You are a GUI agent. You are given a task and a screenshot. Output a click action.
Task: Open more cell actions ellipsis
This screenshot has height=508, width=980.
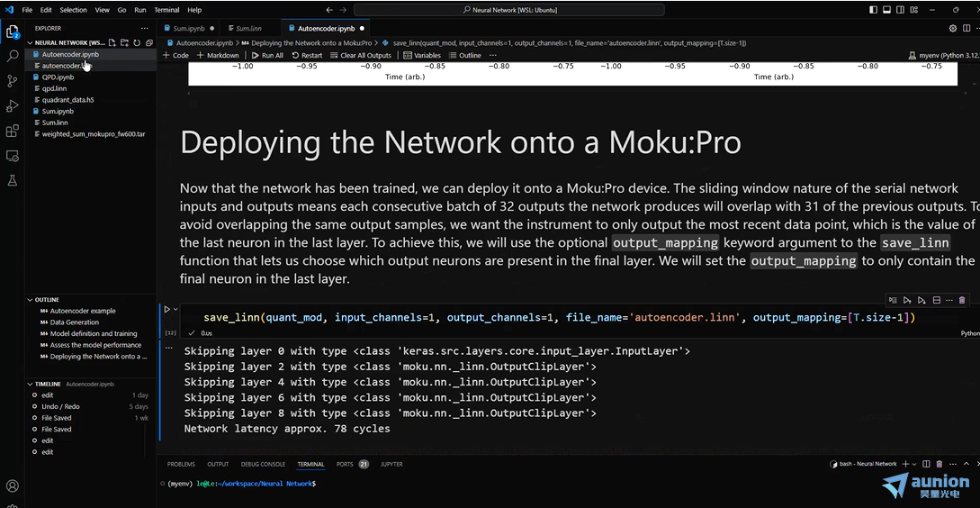pyautogui.click(x=949, y=300)
